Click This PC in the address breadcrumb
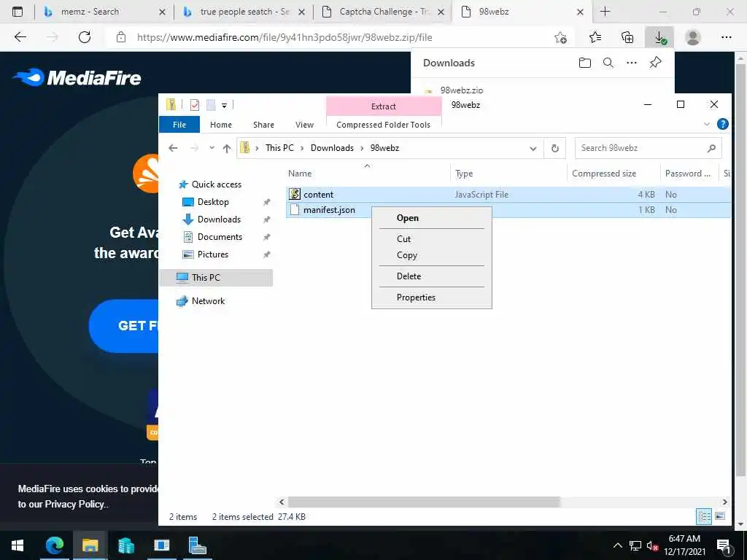This screenshot has width=747, height=560. pyautogui.click(x=279, y=148)
